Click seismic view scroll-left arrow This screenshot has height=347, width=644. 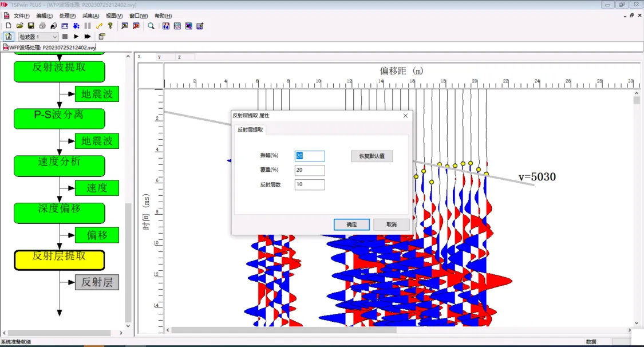168,330
